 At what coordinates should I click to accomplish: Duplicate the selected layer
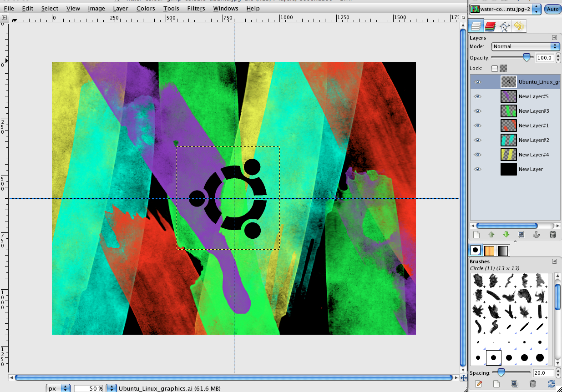pos(521,235)
